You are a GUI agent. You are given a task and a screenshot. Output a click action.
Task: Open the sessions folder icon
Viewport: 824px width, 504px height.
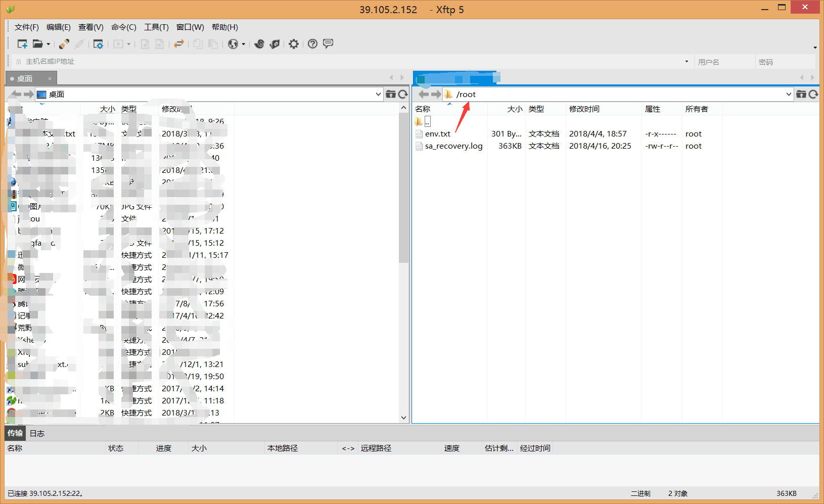click(x=37, y=44)
